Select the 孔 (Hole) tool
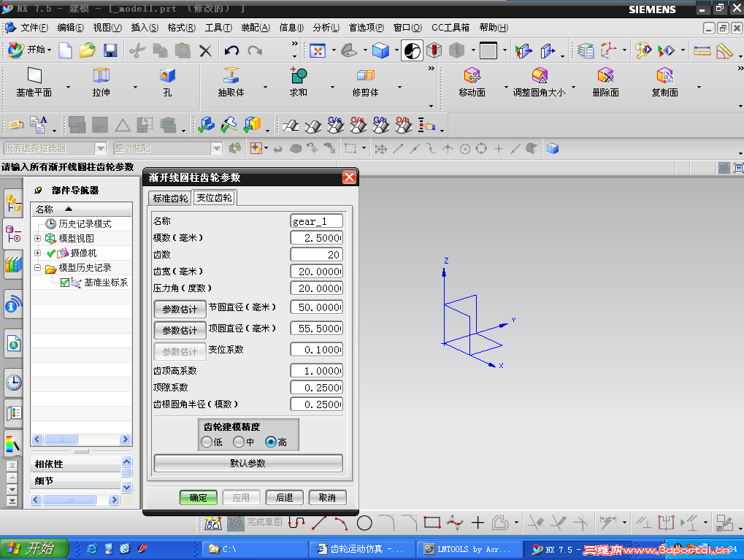Viewport: 744px width, 560px height. (167, 82)
